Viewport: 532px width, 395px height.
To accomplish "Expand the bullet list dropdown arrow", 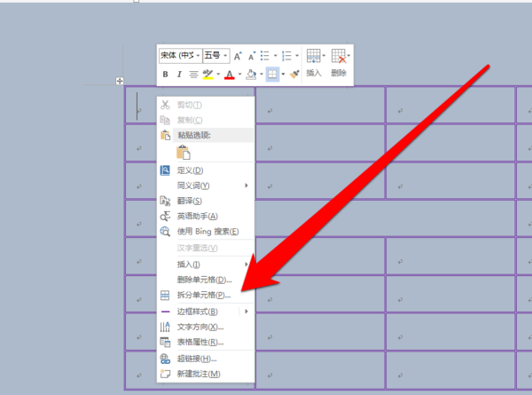I will 276,56.
